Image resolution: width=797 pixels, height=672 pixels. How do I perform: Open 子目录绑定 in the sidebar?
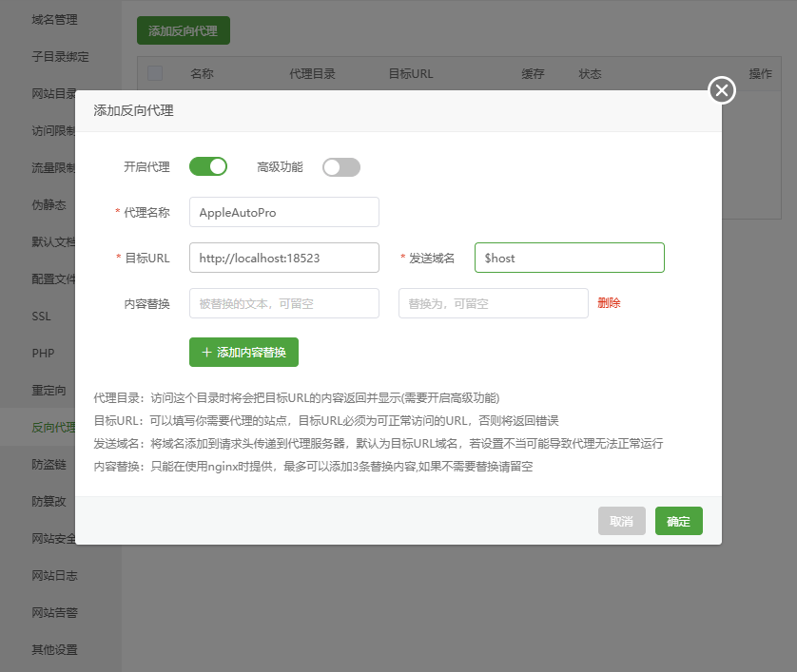(x=60, y=57)
